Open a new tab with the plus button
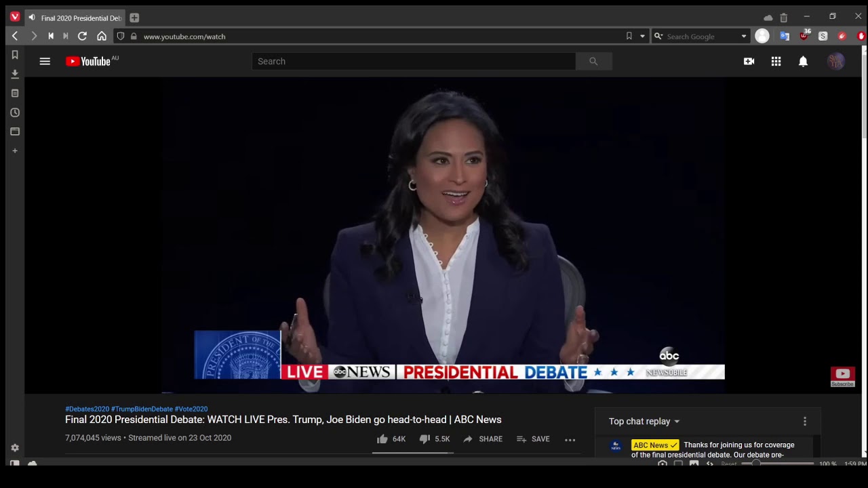Viewport: 868px width, 488px height. tap(134, 18)
